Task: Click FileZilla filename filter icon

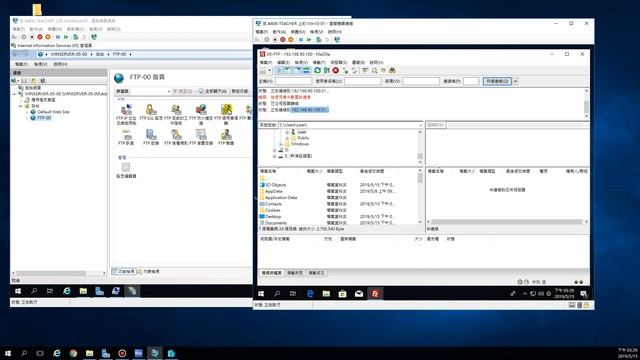Action: [365, 71]
